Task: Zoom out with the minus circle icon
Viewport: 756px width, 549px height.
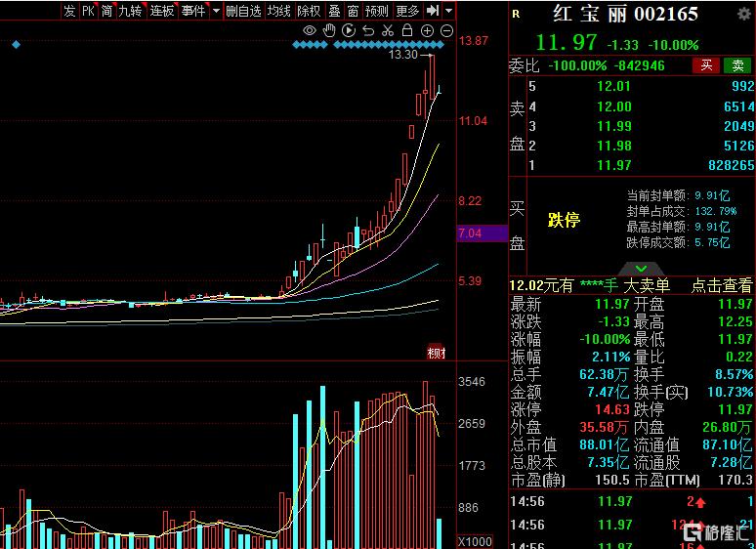Action: tap(447, 31)
